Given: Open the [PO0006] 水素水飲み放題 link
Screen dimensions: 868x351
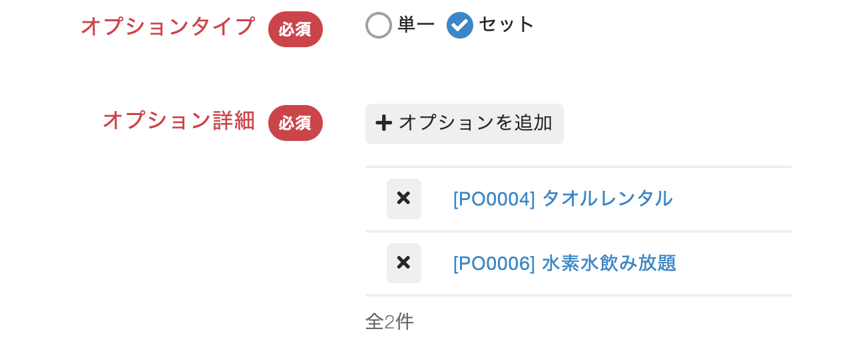Looking at the screenshot, I should [x=564, y=263].
